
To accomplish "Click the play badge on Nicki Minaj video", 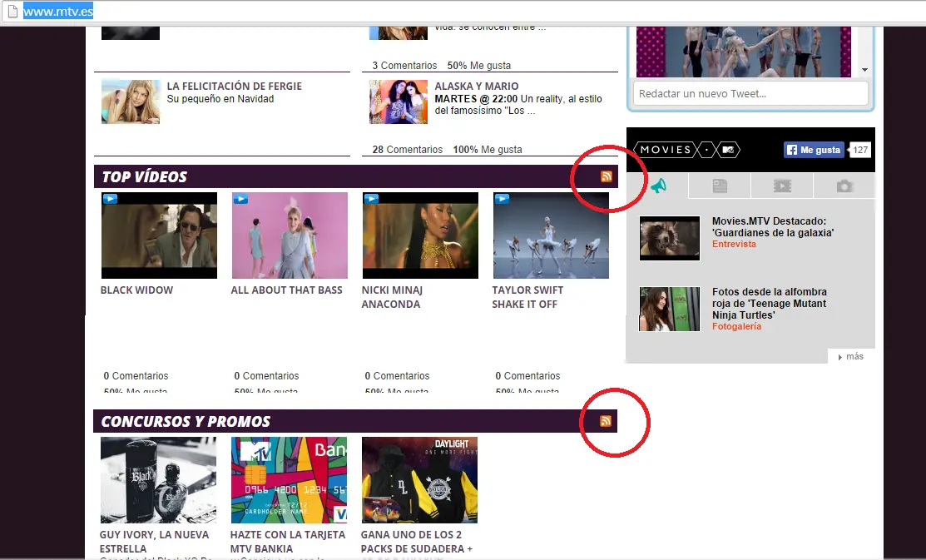I will [x=371, y=199].
